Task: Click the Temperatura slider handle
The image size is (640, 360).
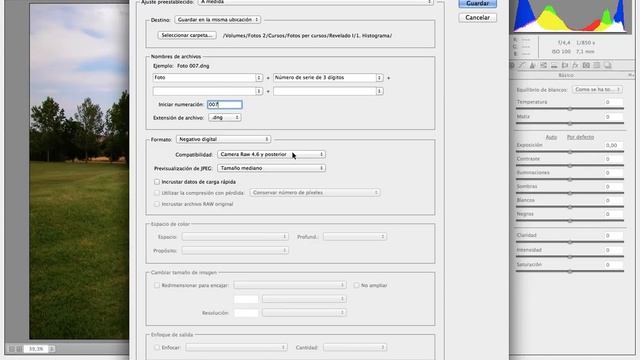Action: 570,109
